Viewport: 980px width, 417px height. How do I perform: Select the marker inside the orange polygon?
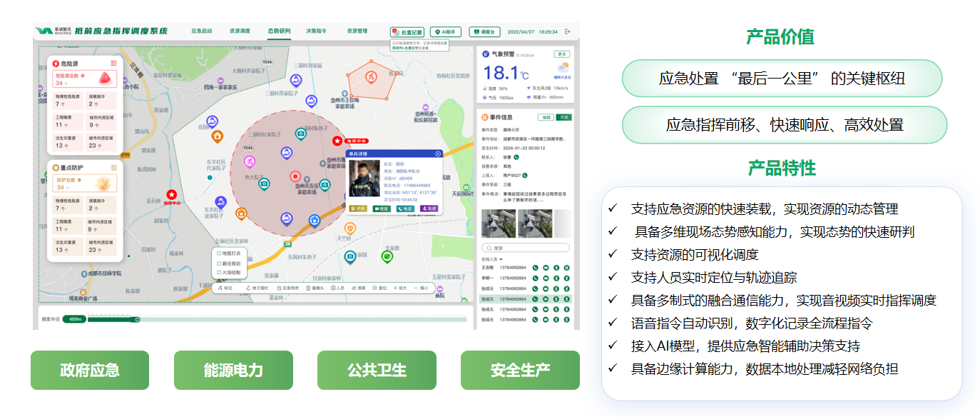coord(370,76)
